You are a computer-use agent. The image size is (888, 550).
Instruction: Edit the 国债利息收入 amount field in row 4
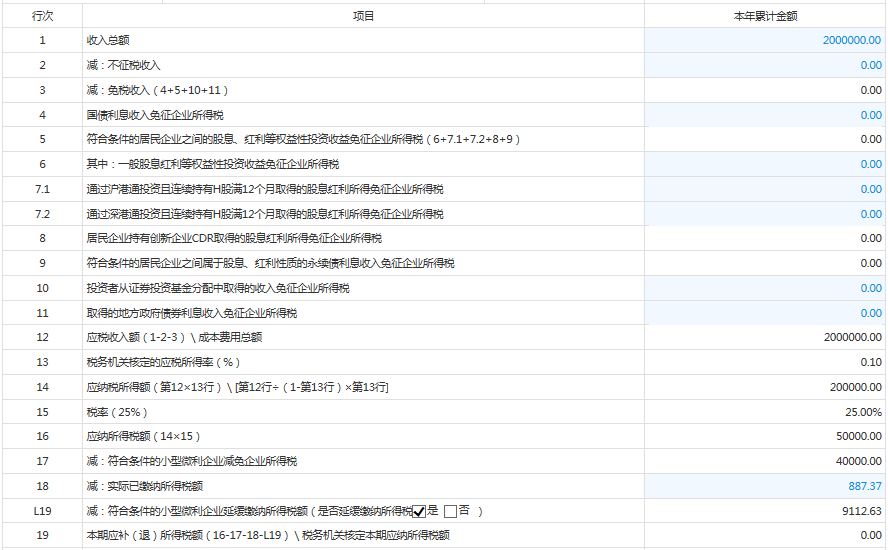click(765, 115)
